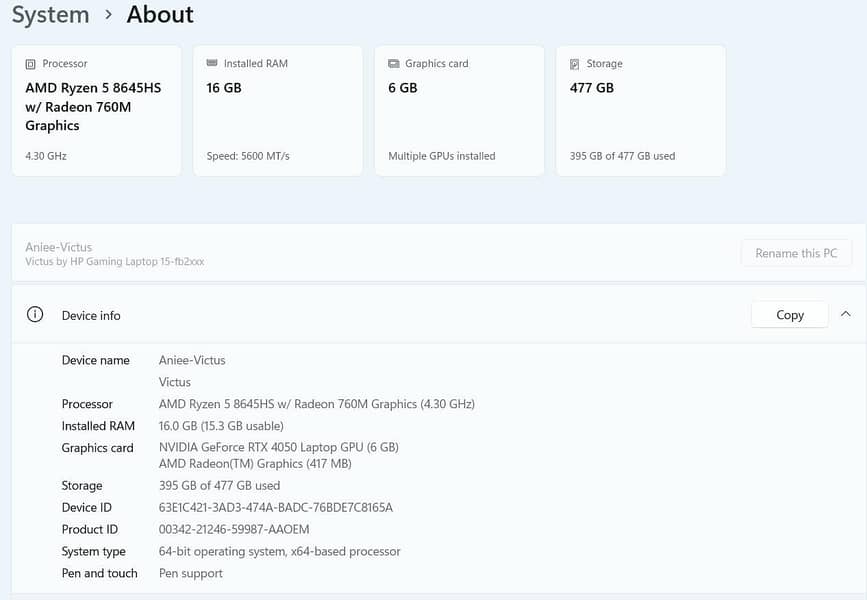Go back to System in the breadcrumb

(x=50, y=14)
